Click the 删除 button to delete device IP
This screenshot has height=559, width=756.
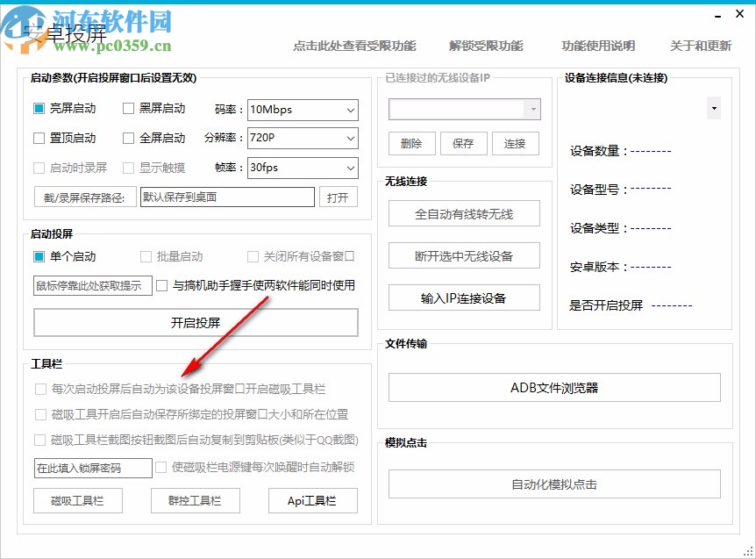(410, 144)
